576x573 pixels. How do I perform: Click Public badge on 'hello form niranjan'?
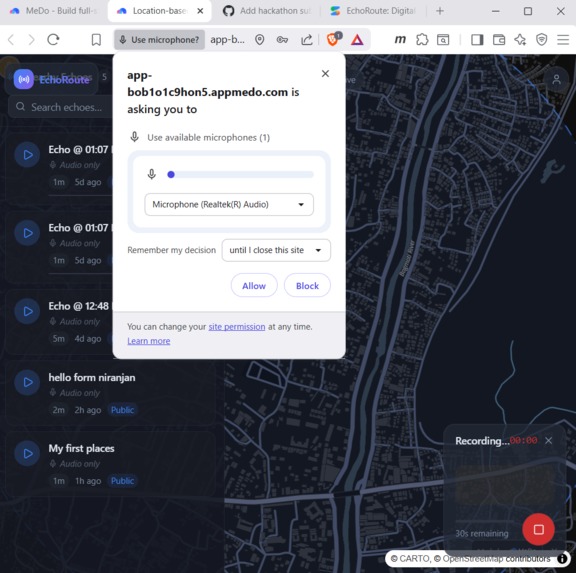tap(123, 410)
